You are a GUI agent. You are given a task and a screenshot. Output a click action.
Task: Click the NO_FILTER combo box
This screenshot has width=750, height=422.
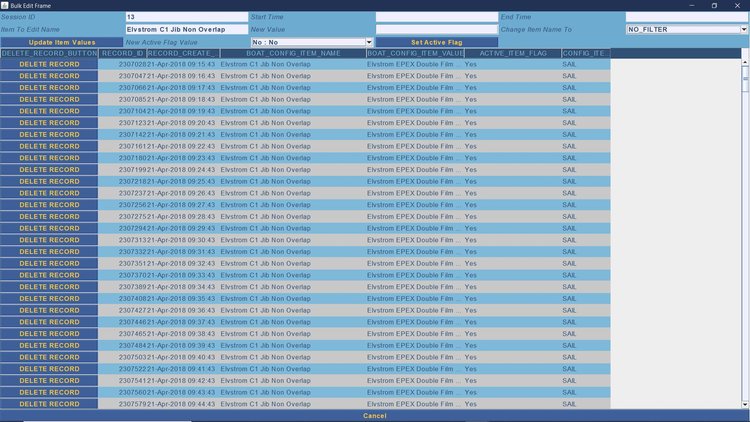coord(683,30)
